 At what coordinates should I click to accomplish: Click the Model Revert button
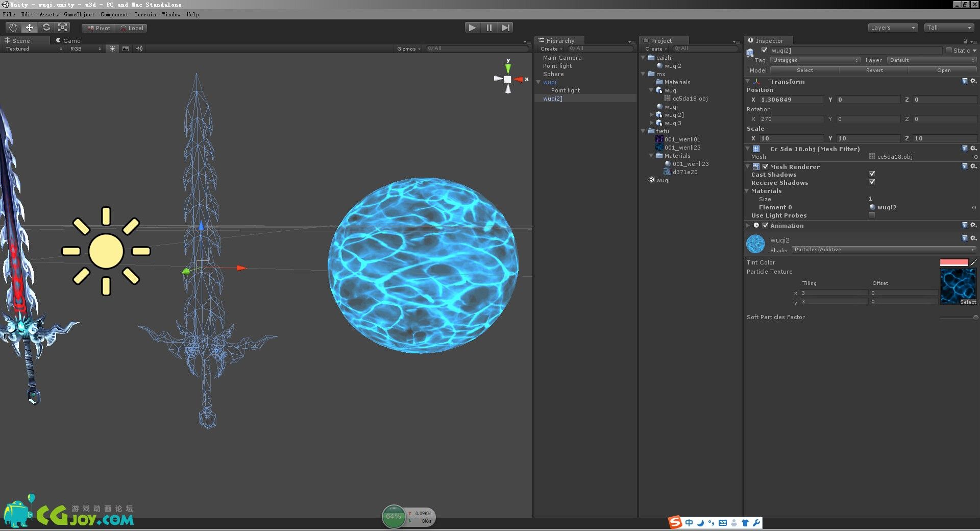[874, 70]
